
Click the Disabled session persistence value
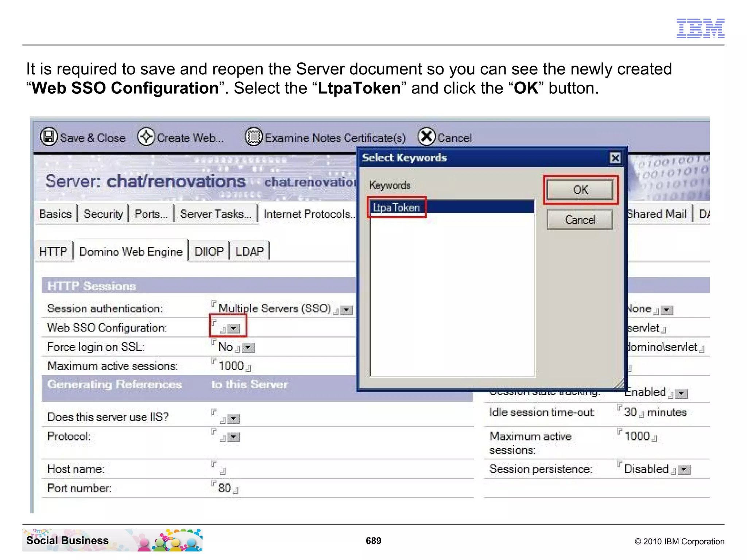tap(646, 469)
